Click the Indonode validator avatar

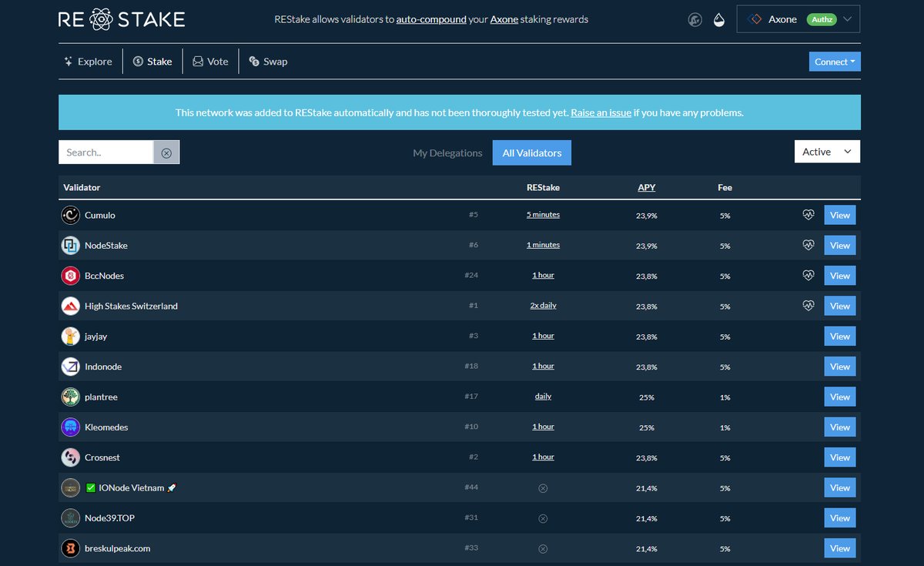click(70, 367)
